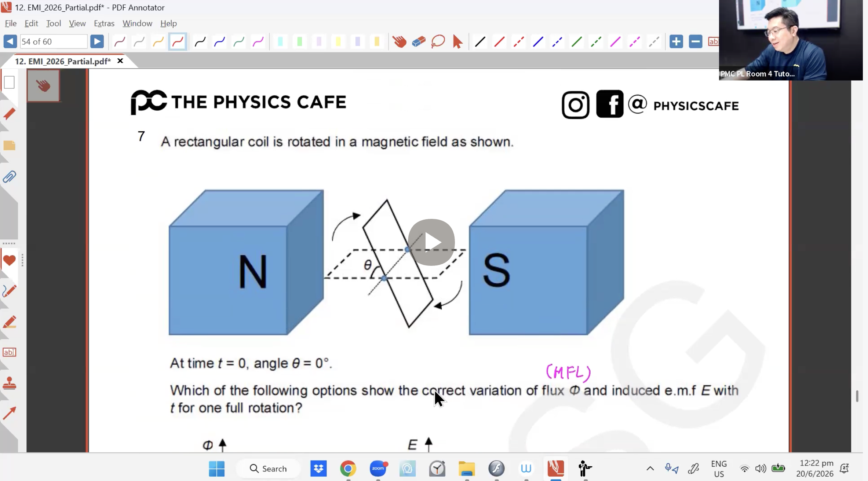This screenshot has width=868, height=481.
Task: Open the favorites heart panel
Action: tap(9, 260)
